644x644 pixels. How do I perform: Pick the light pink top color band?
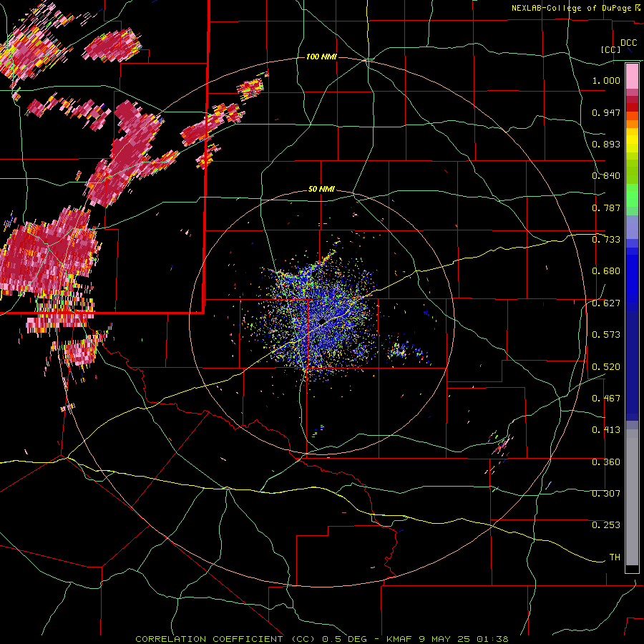coord(632,77)
